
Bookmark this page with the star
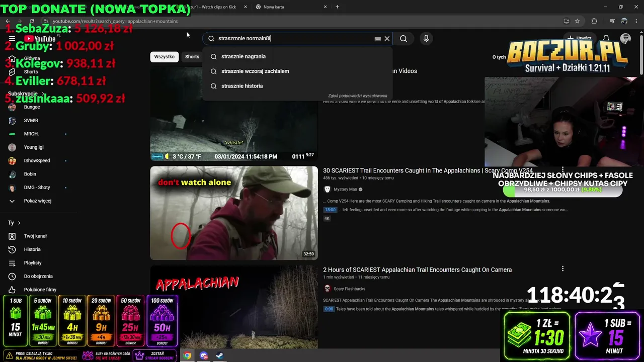[577, 21]
